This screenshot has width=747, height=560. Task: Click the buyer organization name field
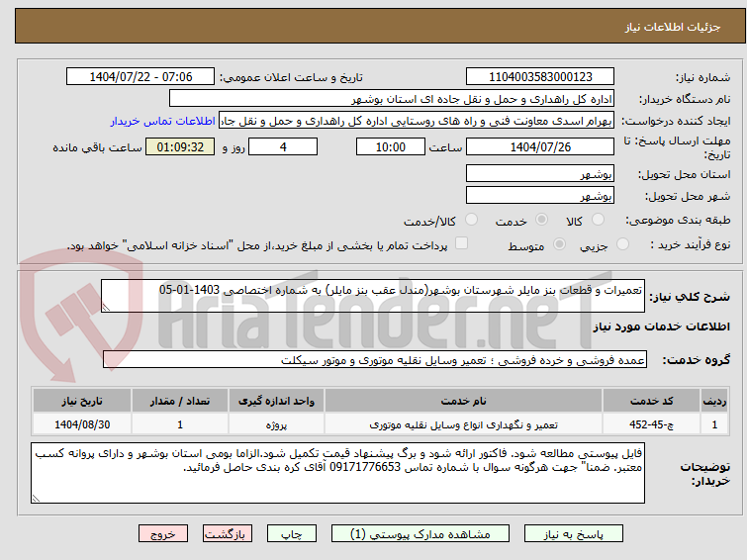392,99
